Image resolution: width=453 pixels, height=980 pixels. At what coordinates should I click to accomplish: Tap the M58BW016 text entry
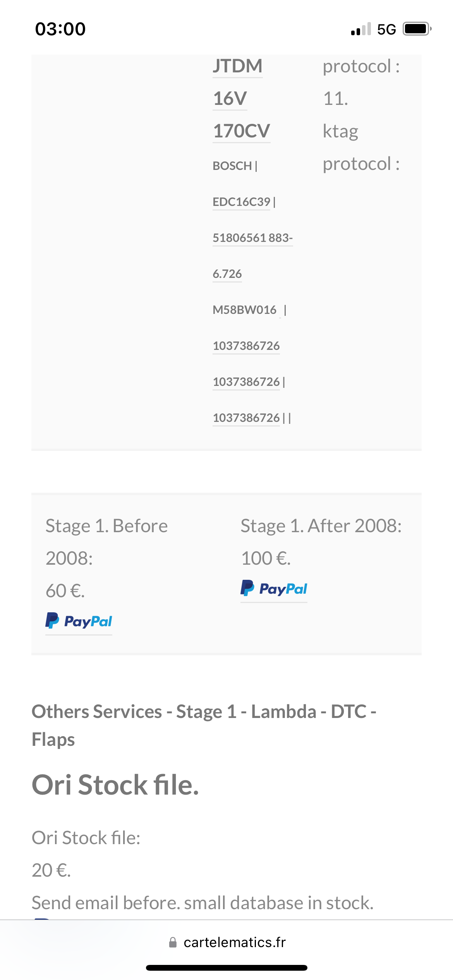[x=245, y=310]
